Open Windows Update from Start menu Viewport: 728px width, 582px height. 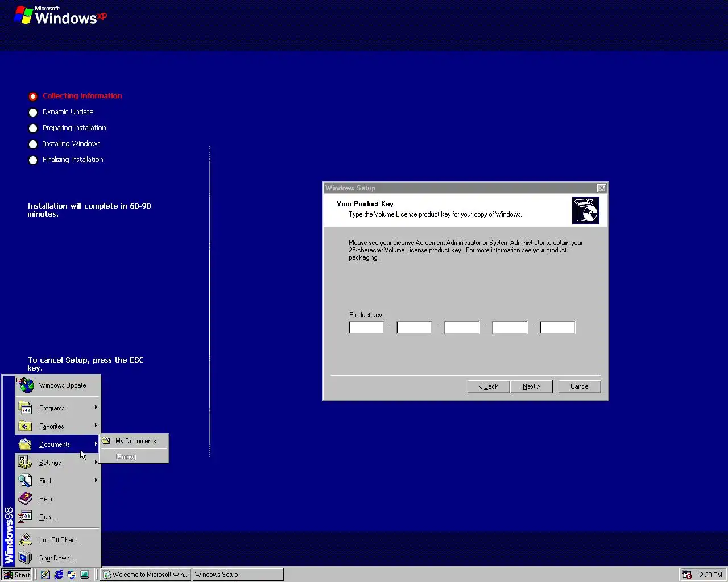tap(57, 385)
